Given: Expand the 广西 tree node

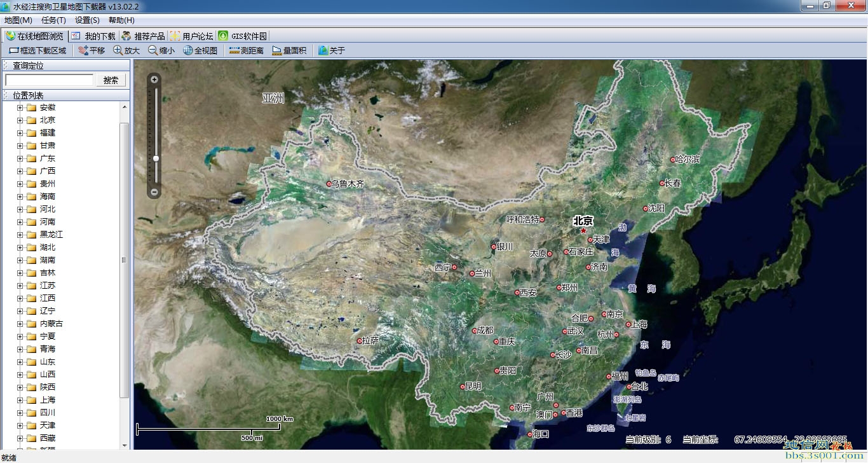Looking at the screenshot, I should click(20, 171).
